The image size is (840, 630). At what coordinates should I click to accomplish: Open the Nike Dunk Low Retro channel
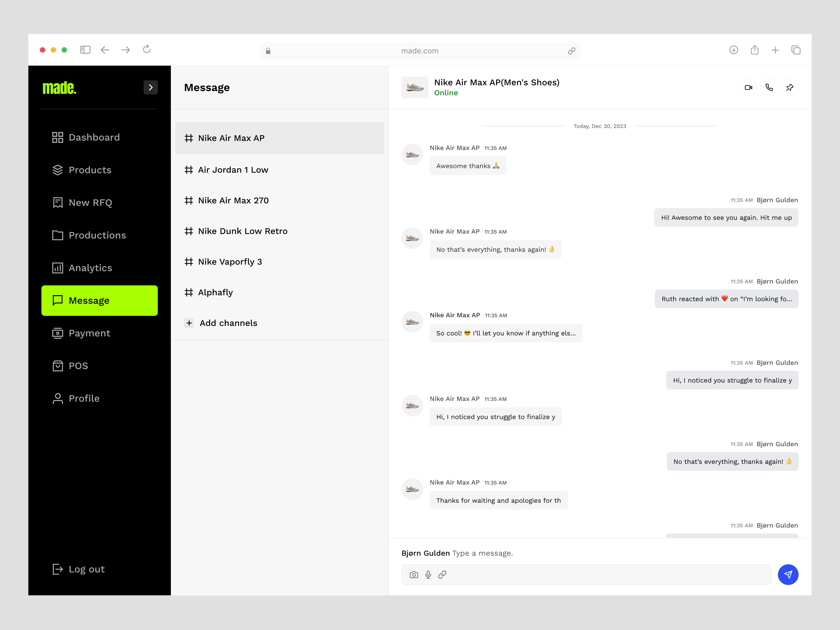pyautogui.click(x=243, y=231)
